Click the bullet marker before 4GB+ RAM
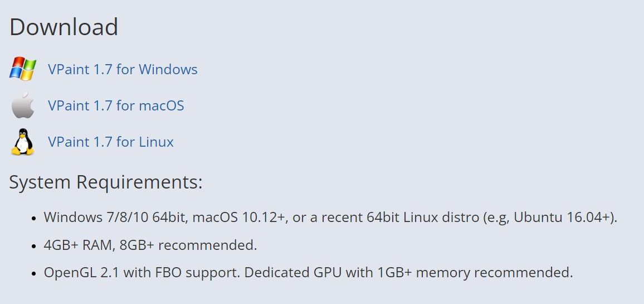 pyautogui.click(x=35, y=246)
